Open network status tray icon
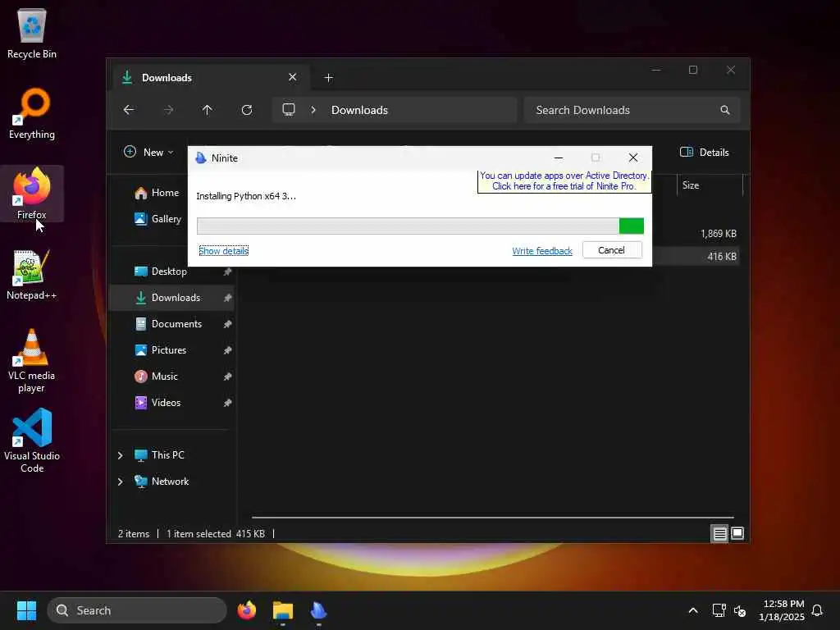This screenshot has width=840, height=630. coord(719,610)
